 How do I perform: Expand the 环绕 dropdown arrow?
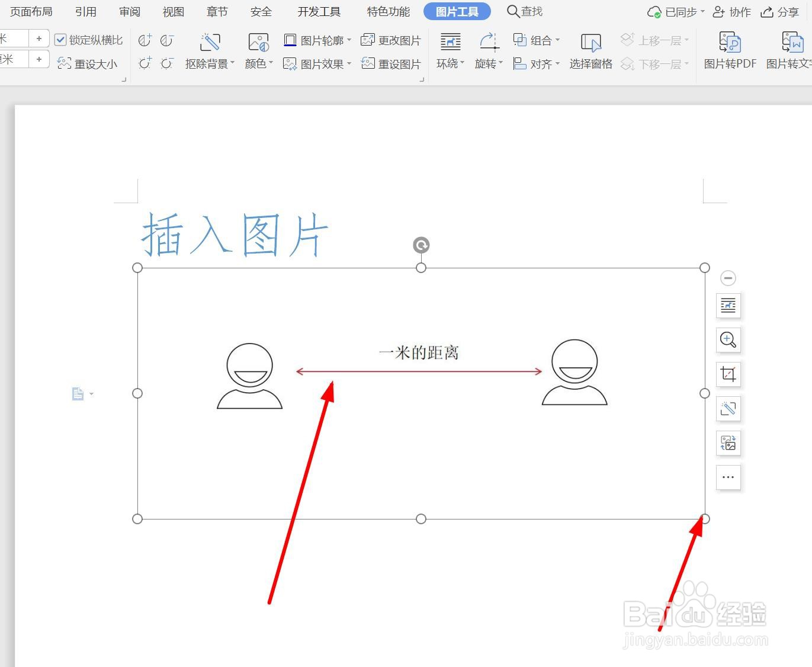tap(462, 63)
